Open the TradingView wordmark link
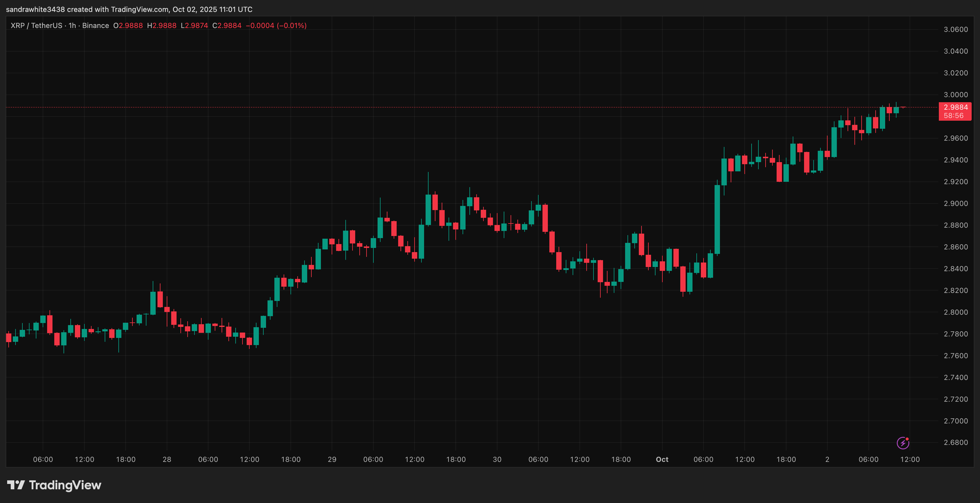 coord(65,485)
